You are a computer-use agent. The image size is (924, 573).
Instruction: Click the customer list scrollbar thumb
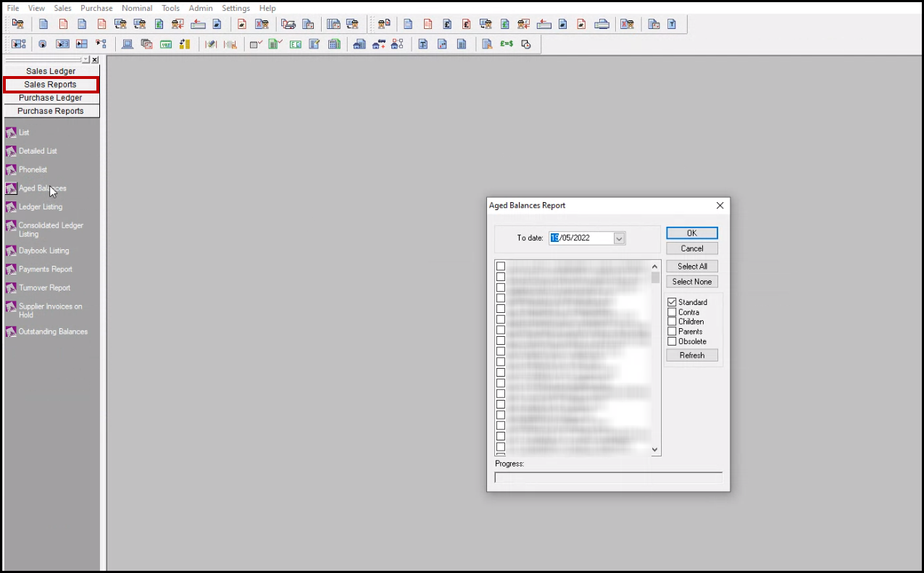click(655, 277)
